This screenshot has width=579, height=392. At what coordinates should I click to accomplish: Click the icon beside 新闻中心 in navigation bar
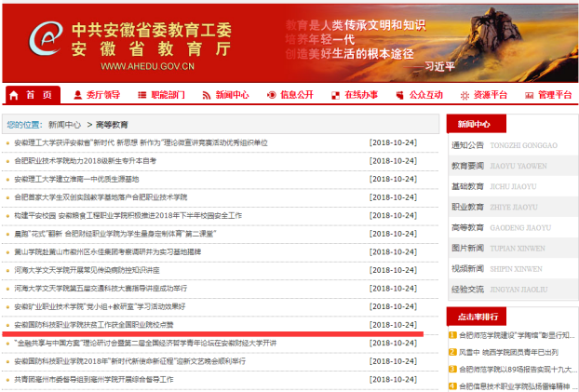click(207, 95)
